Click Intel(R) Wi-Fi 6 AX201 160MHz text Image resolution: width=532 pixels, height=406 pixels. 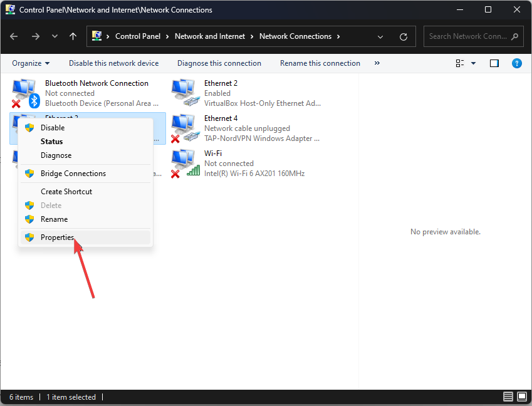(x=254, y=174)
